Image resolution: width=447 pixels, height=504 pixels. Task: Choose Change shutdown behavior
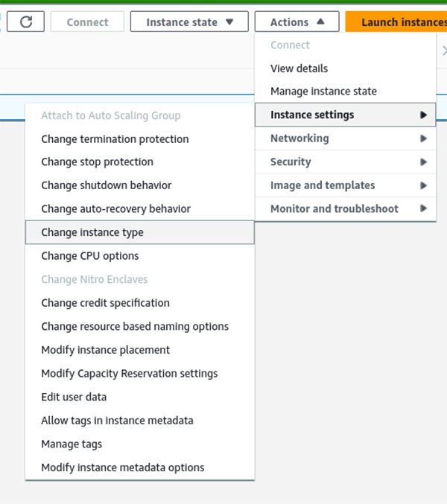click(x=106, y=185)
